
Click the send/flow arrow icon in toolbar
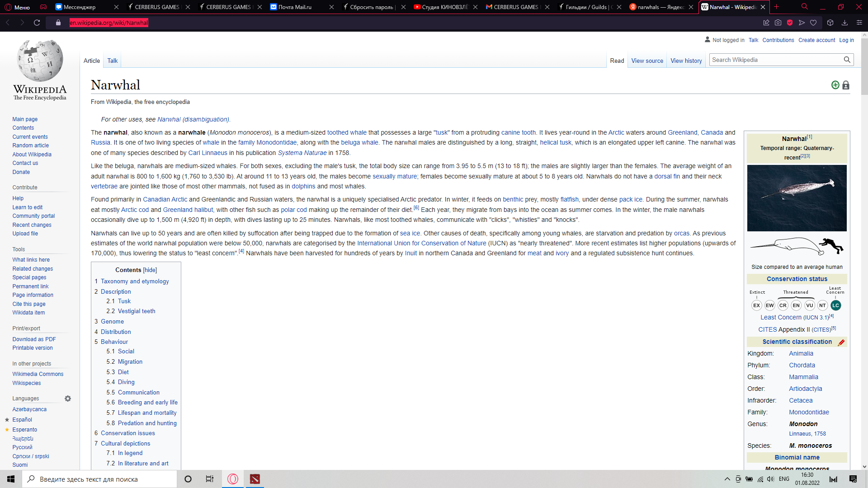(x=802, y=23)
